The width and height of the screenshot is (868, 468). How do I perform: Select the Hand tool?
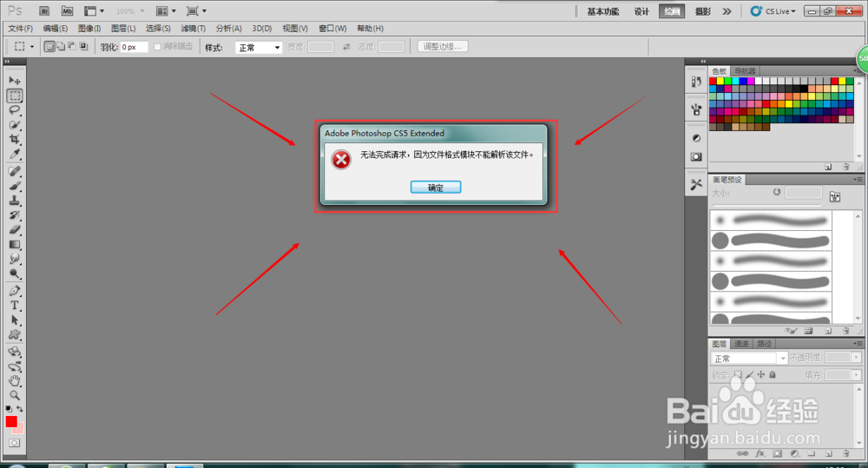tap(15, 381)
